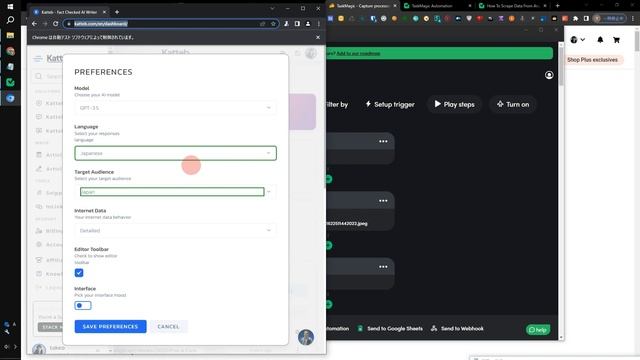The width and height of the screenshot is (640, 360).
Task: Toggle the Interface mode switch
Action: 83,305
